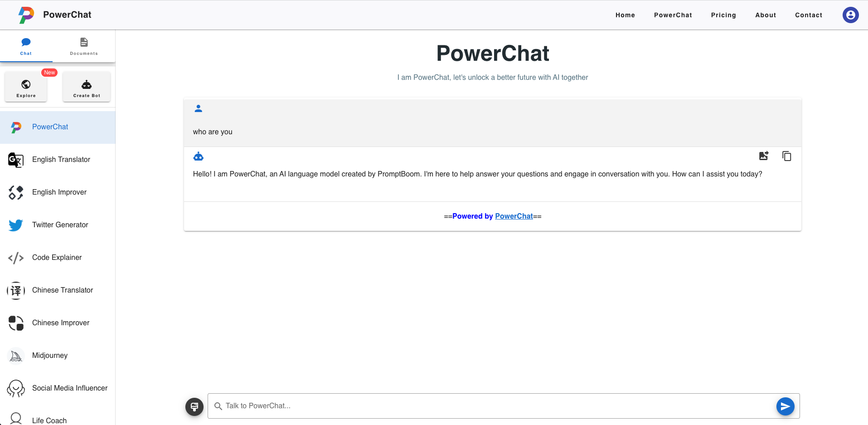This screenshot has width=868, height=425.
Task: Click the clear chat brush button
Action: click(194, 406)
